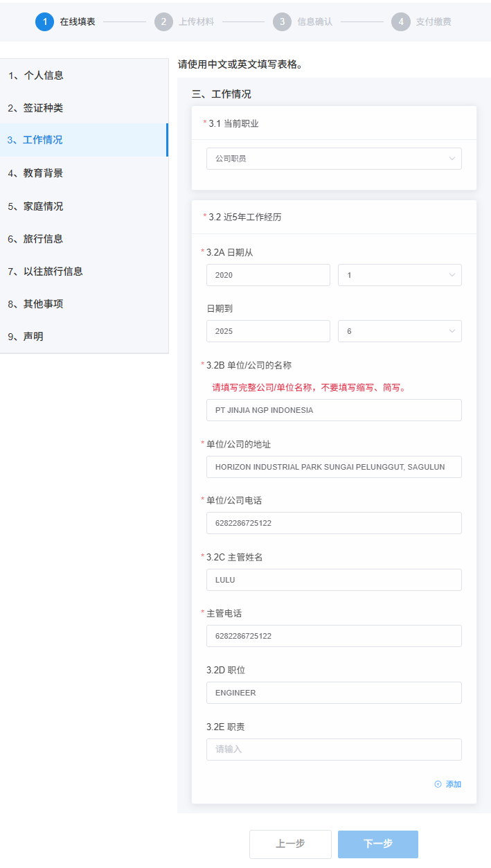Click the 职位 field containing ENGINEER
Viewport: 491px width, 868px height.
[334, 693]
